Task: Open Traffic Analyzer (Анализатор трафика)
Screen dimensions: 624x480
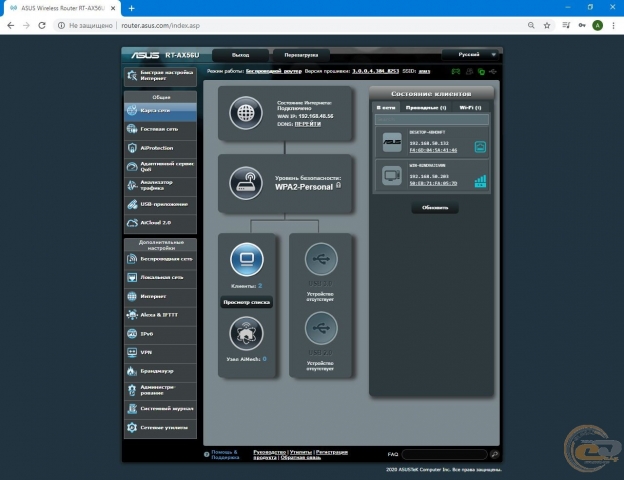Action: (x=160, y=185)
